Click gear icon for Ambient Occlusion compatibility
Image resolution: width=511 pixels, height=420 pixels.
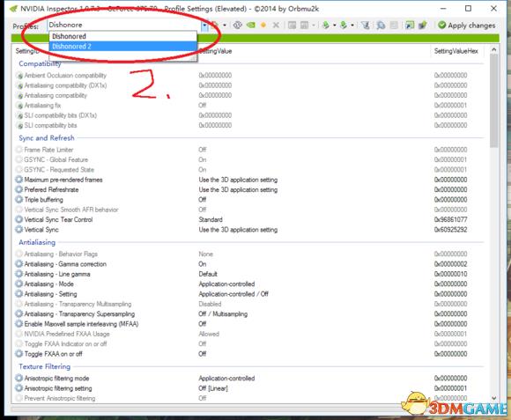pyautogui.click(x=19, y=76)
